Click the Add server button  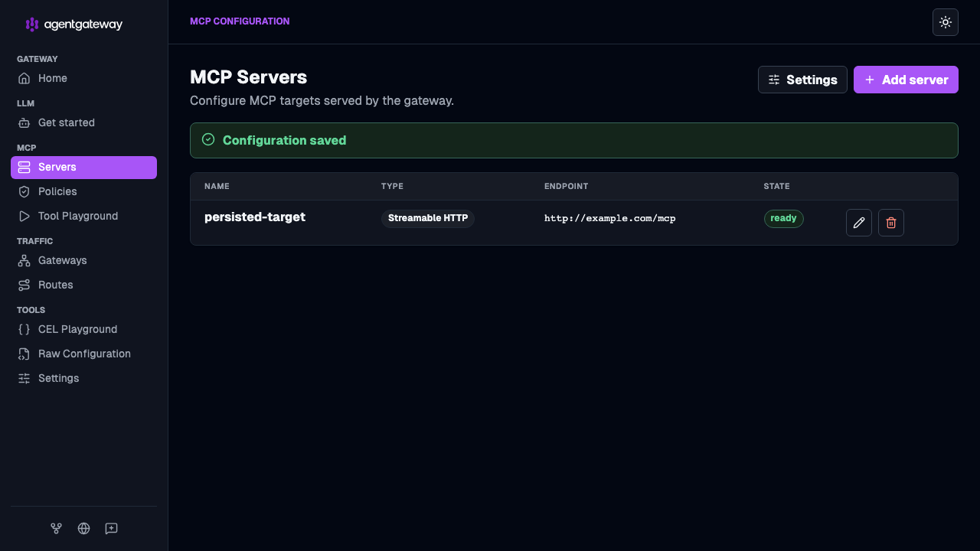click(x=906, y=80)
